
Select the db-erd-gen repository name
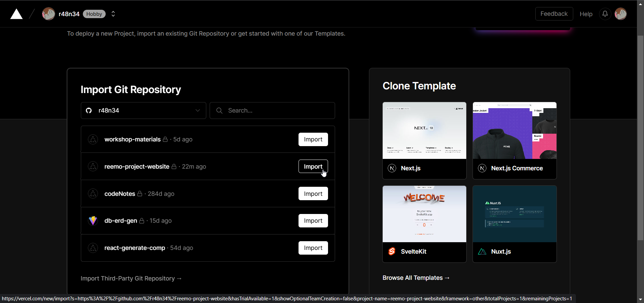point(121,221)
